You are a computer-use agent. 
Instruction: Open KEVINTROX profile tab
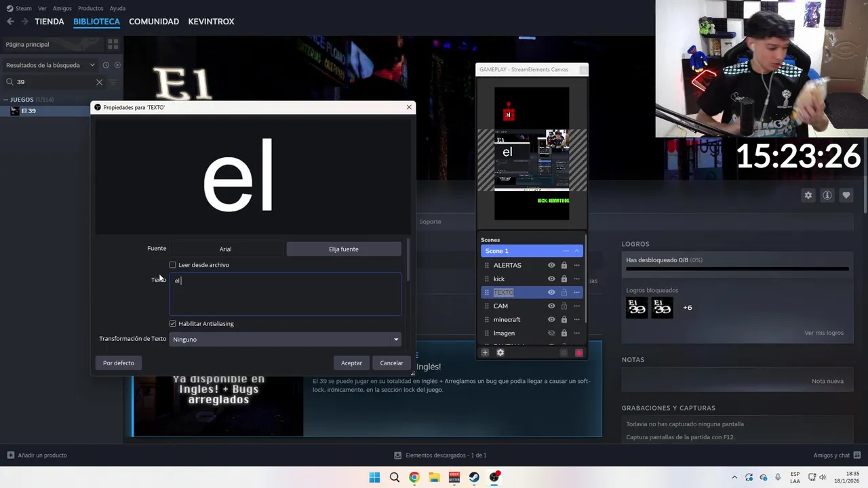(x=211, y=22)
